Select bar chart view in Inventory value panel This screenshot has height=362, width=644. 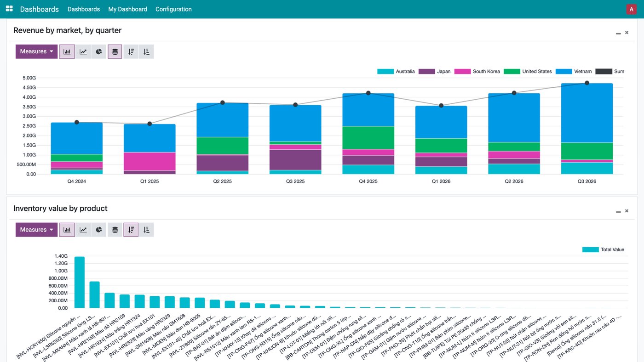pyautogui.click(x=67, y=230)
